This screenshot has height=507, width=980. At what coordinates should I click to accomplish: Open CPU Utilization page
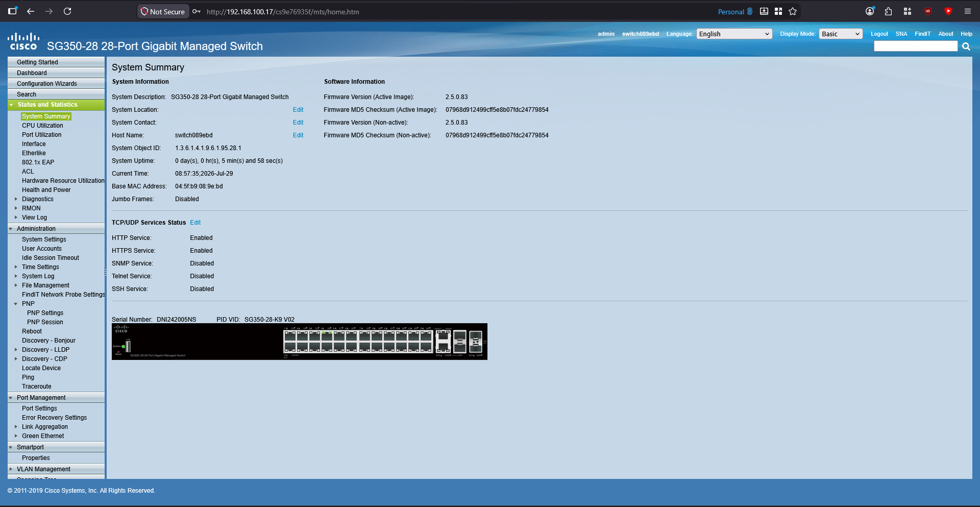pos(42,126)
